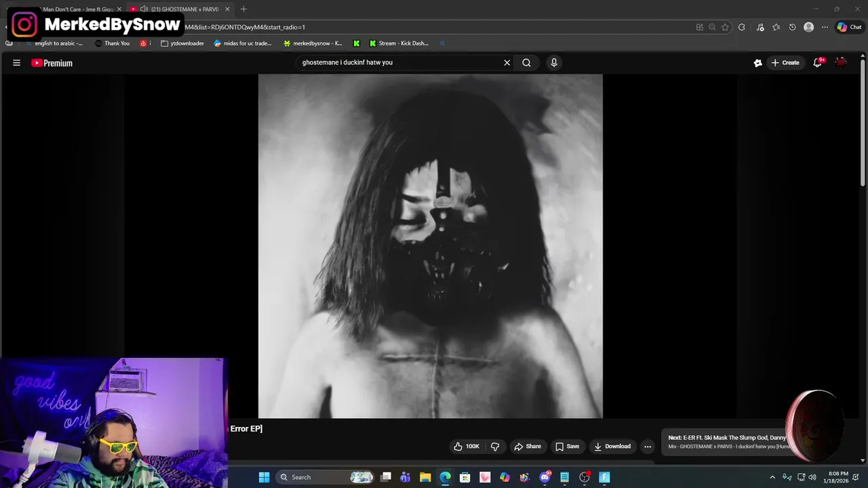Click the magnifier search button
Screen dimensions: 868x488
pos(526,62)
